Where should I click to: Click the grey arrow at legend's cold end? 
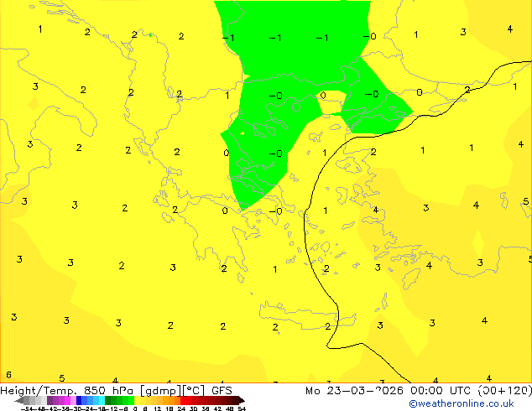coord(19,400)
